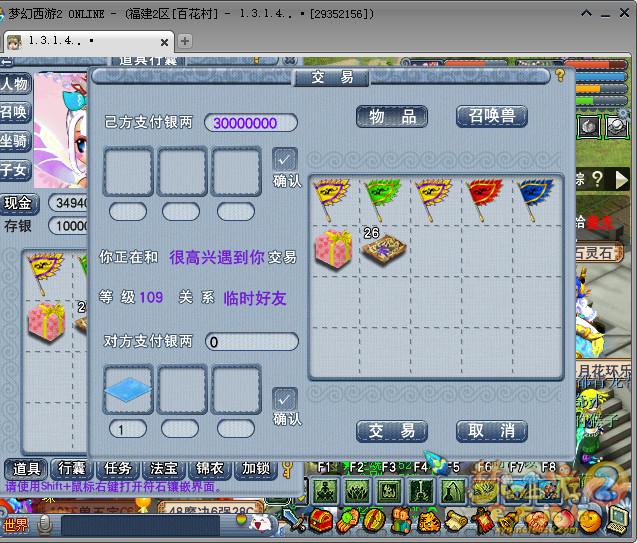
Task: Open new tab with plus button
Action: 185,41
